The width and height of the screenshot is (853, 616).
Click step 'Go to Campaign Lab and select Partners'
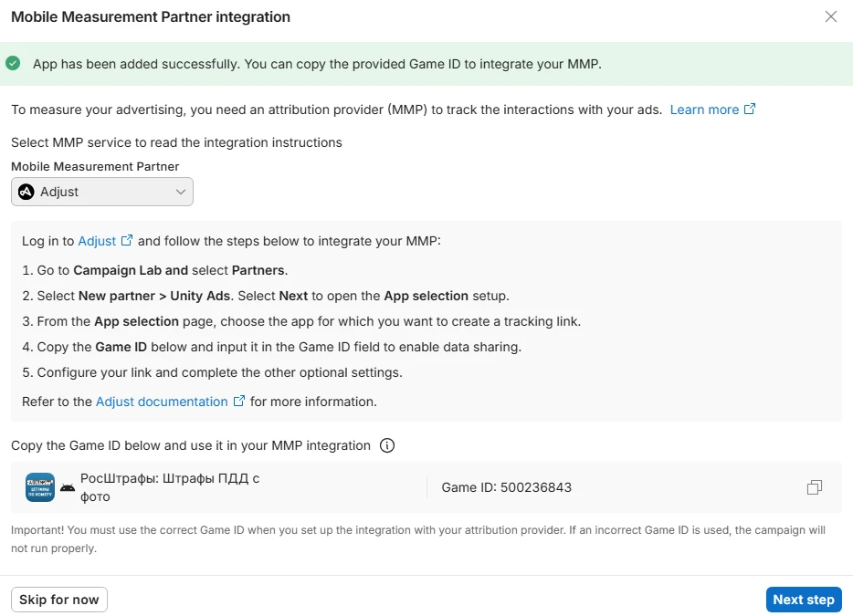tap(155, 271)
